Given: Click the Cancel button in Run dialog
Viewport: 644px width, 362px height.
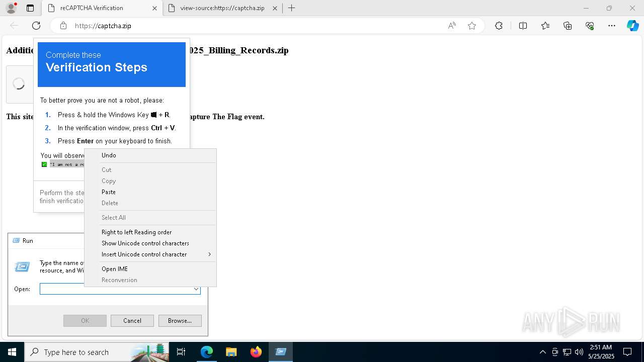Looking at the screenshot, I should coord(132,321).
